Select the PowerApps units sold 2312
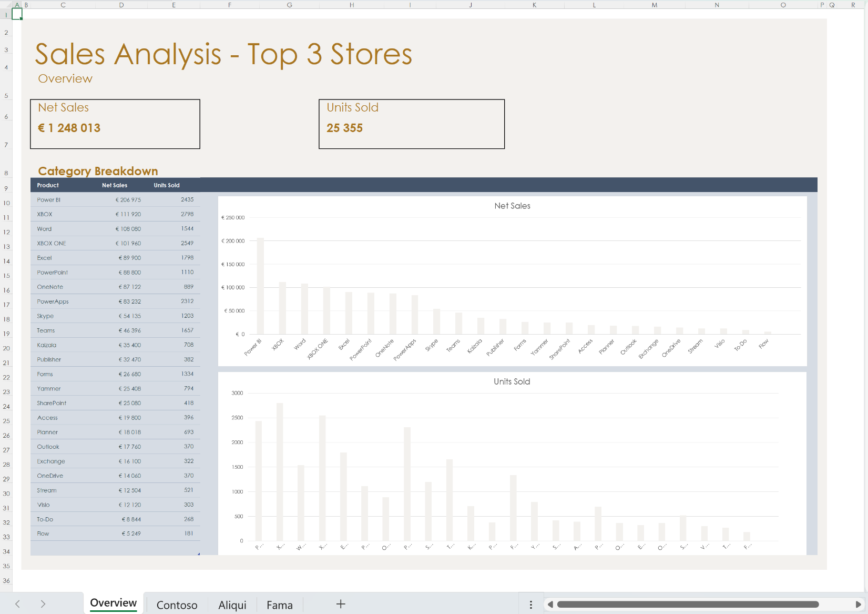This screenshot has height=614, width=868. click(187, 301)
